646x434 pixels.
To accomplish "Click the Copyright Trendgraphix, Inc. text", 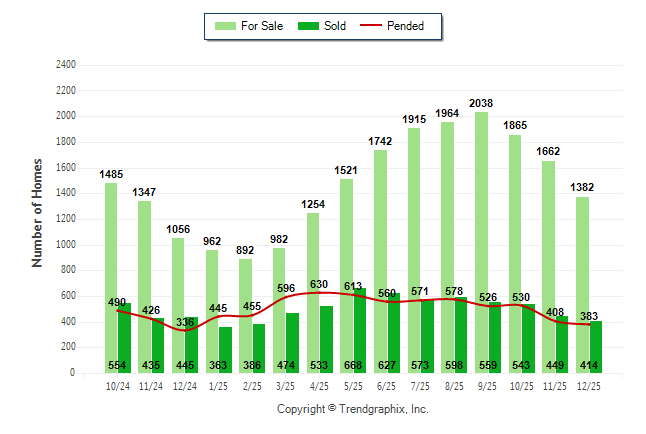I will [x=352, y=409].
